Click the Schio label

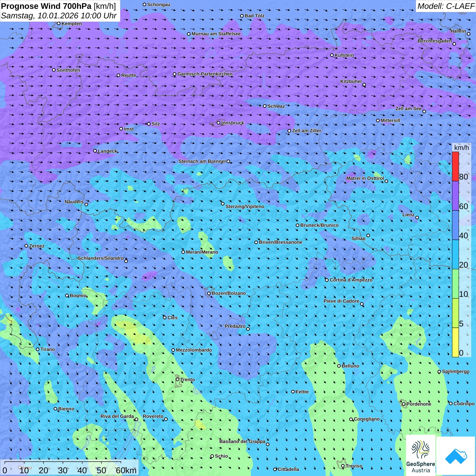click(221, 456)
